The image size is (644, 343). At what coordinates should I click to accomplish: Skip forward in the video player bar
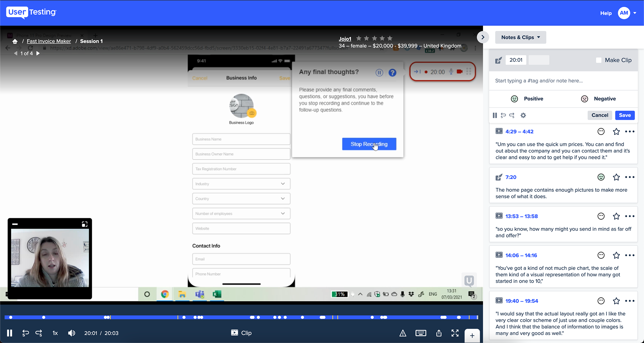pos(39,333)
